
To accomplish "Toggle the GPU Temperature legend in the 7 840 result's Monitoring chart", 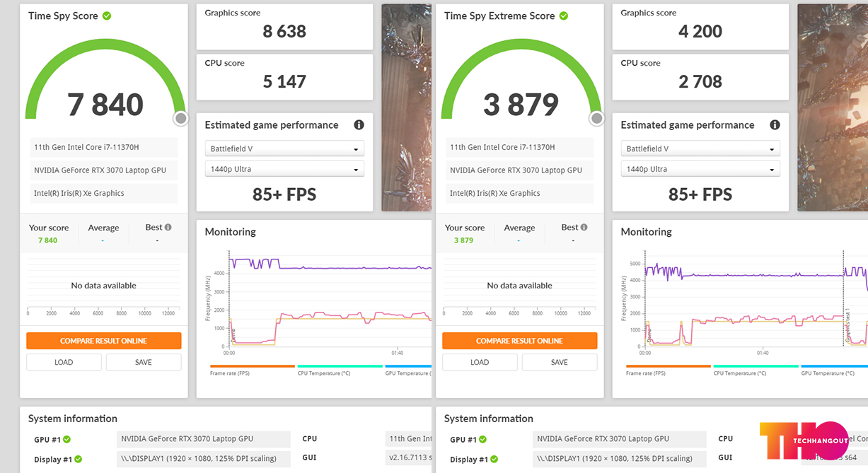I will (x=408, y=370).
